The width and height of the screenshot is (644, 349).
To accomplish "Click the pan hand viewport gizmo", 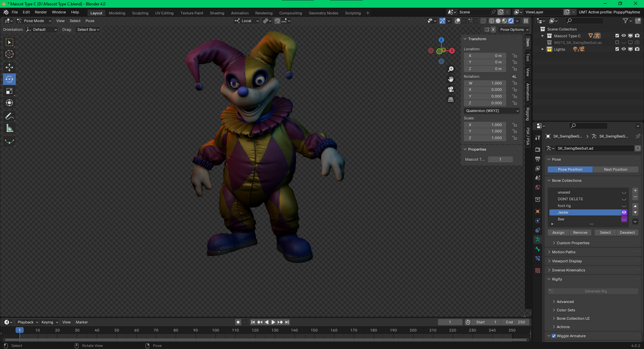I will click(451, 79).
